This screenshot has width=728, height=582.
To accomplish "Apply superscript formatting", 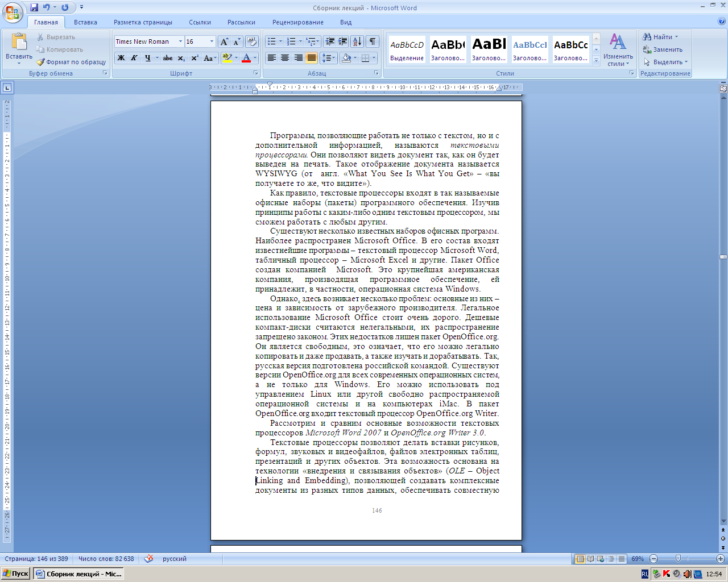I will pos(195,58).
